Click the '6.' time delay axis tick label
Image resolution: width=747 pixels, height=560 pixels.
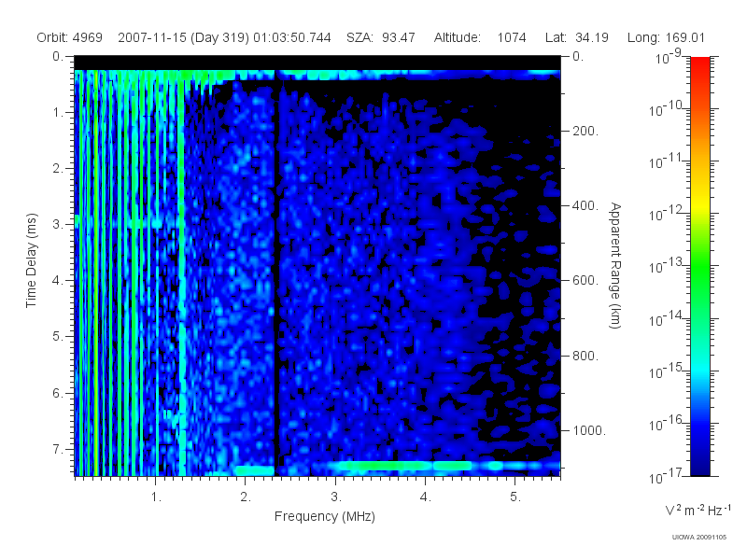click(58, 393)
